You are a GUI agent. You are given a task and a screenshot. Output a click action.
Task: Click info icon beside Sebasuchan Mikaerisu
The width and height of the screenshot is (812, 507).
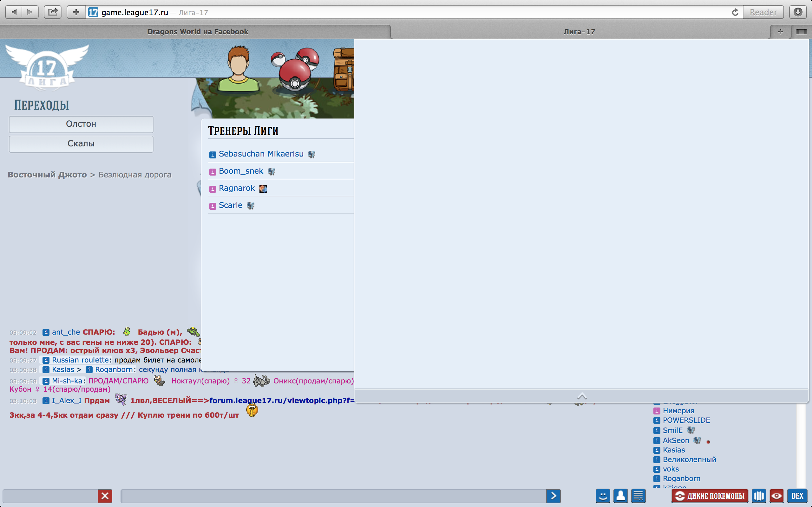[213, 155]
